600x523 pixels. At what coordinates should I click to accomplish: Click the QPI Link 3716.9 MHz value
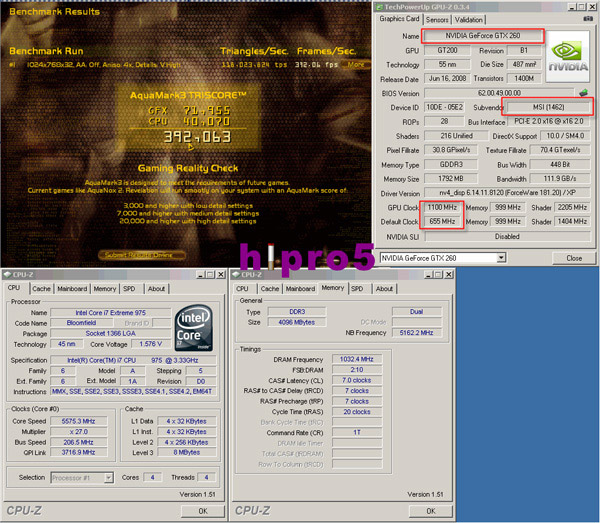pyautogui.click(x=78, y=453)
